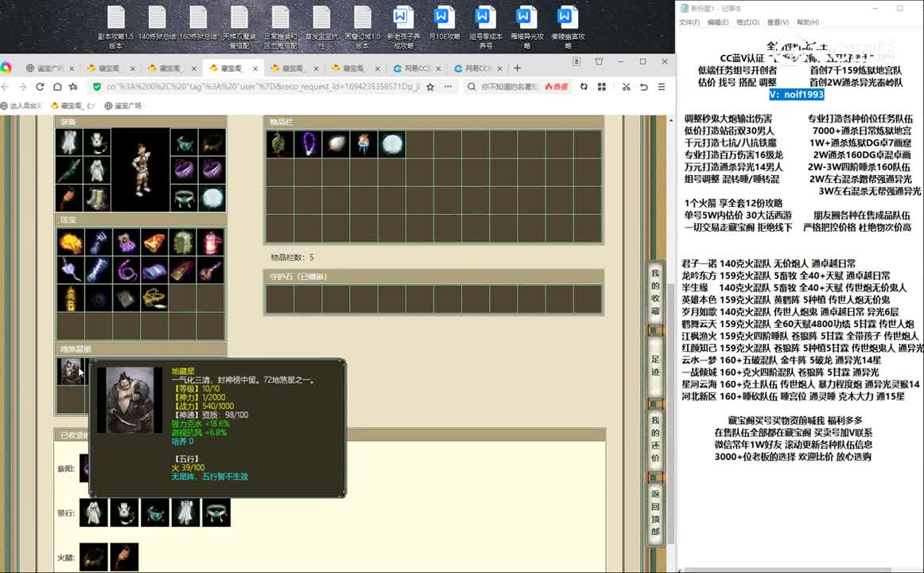Click the browser back arrow
The height and width of the screenshot is (573, 924).
[x=6, y=87]
